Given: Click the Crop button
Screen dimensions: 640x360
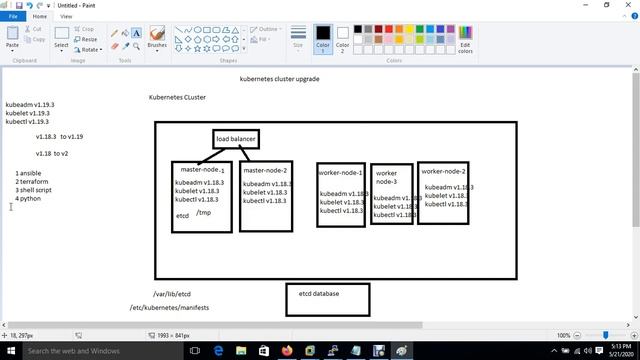Looking at the screenshot, I should pos(84,29).
